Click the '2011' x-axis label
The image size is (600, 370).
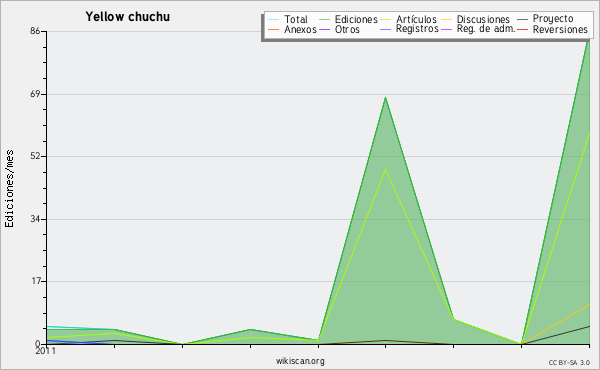click(x=46, y=351)
